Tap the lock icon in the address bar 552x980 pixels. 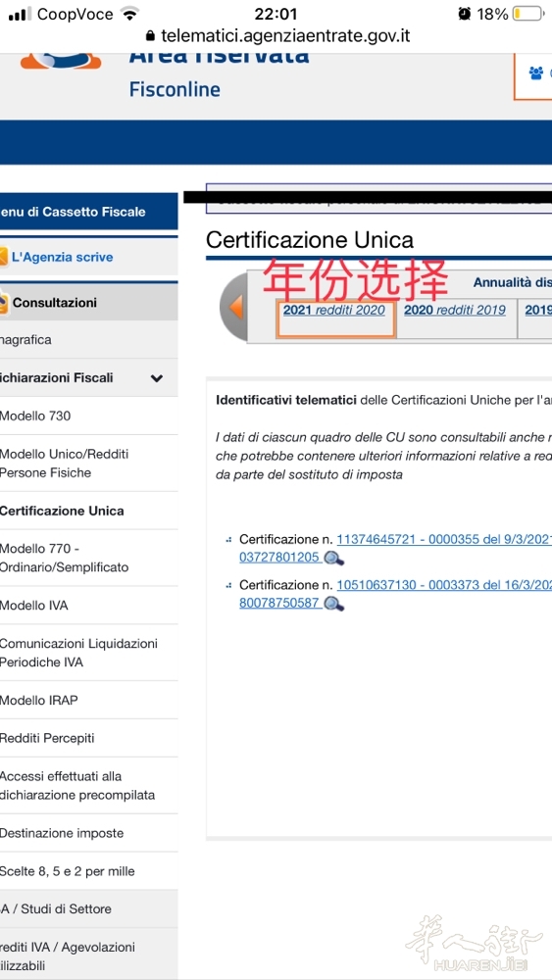[x=149, y=35]
